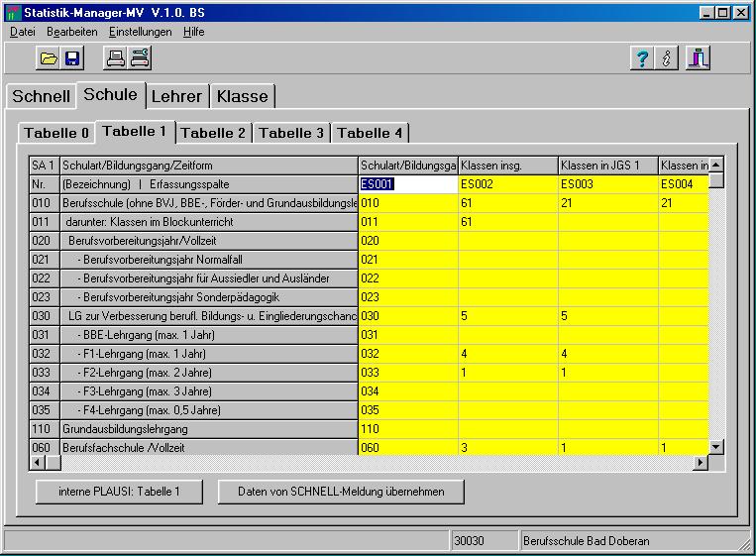This screenshot has width=756, height=556.
Task: Click the open folder toolbar icon
Action: (49, 58)
